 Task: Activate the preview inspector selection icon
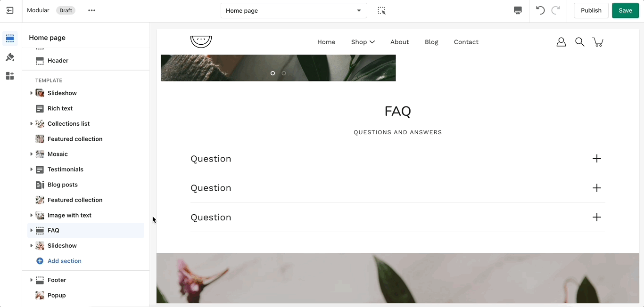tap(381, 10)
